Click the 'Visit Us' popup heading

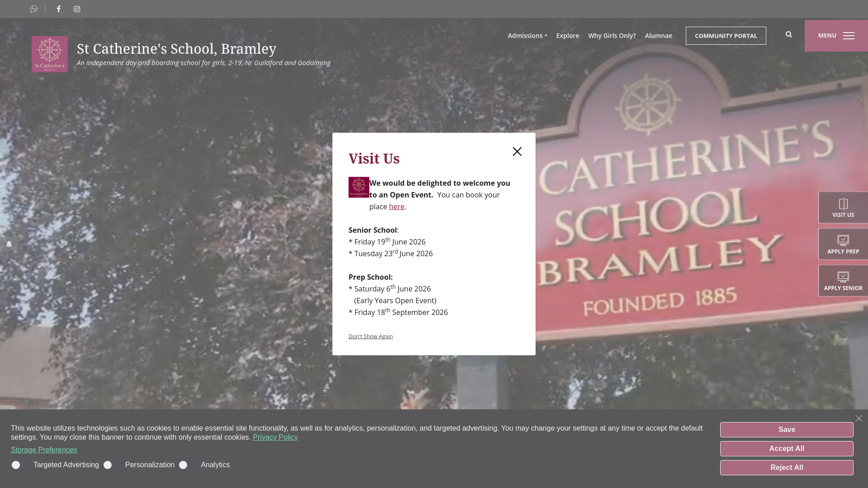tap(374, 159)
